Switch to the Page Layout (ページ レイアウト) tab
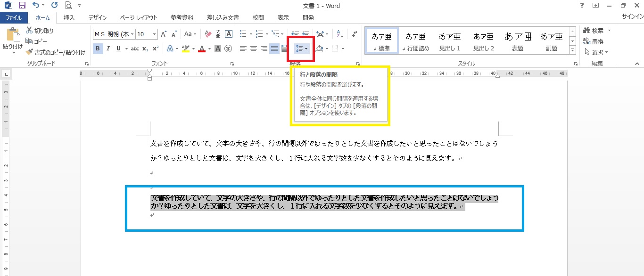Screen dimensions: 644x276 139,18
